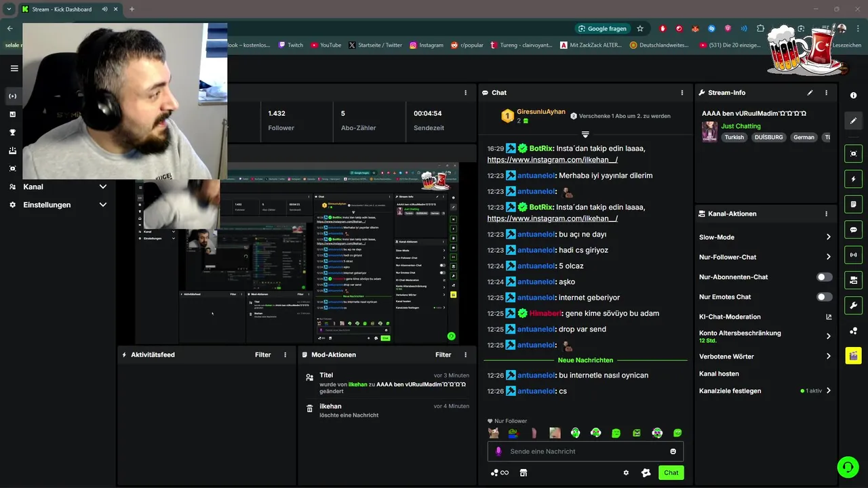
Task: Click the info icon in right sidebar
Action: tap(853, 96)
